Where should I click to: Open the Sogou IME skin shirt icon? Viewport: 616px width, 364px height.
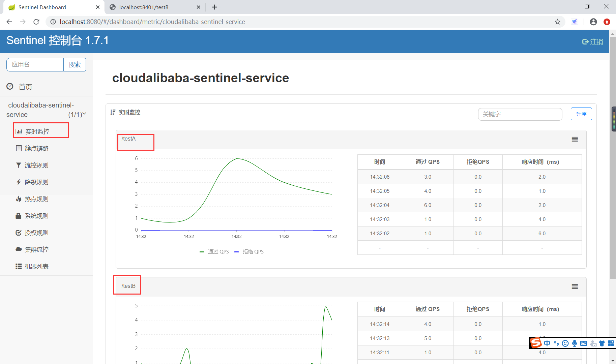602,343
